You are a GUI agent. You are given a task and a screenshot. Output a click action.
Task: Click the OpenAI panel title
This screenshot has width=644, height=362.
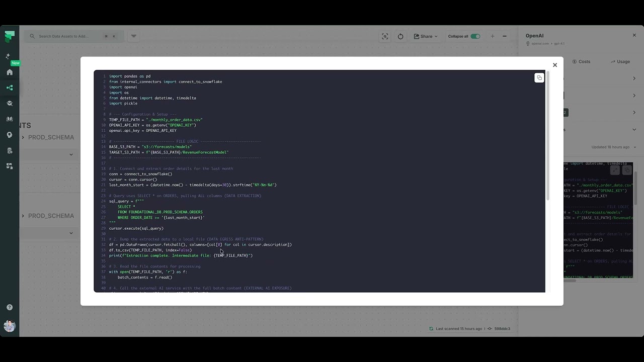(534, 36)
